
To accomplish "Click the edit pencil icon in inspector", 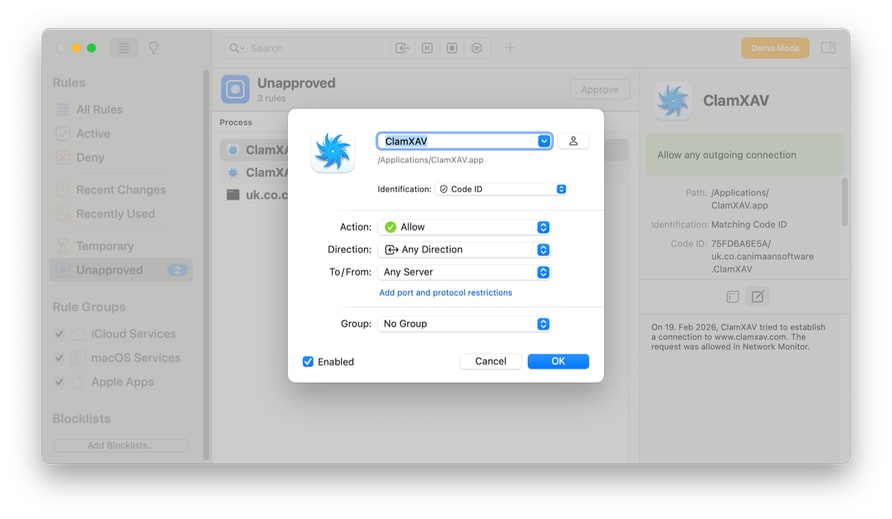I will (x=758, y=296).
